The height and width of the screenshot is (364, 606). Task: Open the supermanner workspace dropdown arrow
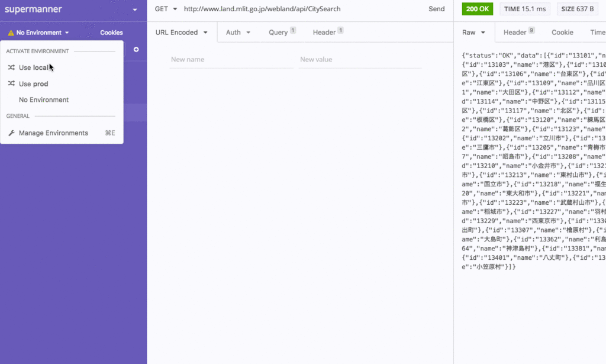(134, 9)
